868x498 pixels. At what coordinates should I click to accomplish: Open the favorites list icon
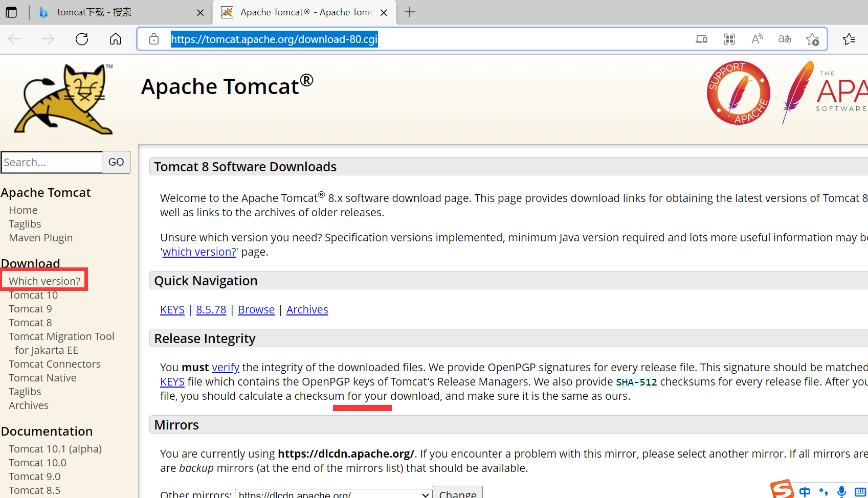click(x=849, y=39)
